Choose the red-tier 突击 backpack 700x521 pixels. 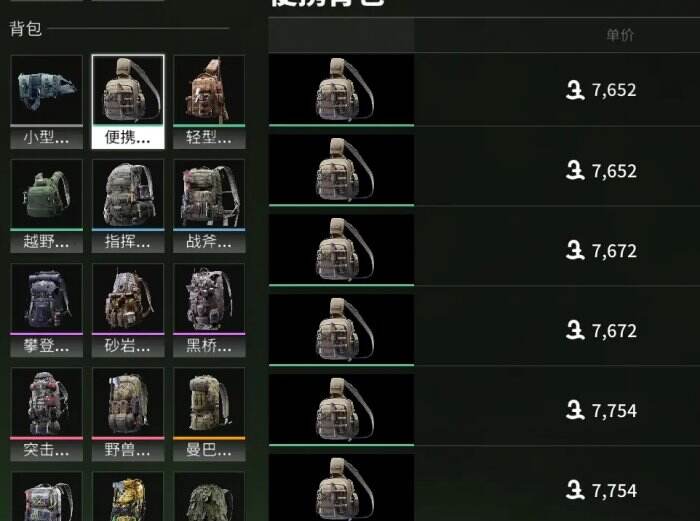(x=46, y=414)
